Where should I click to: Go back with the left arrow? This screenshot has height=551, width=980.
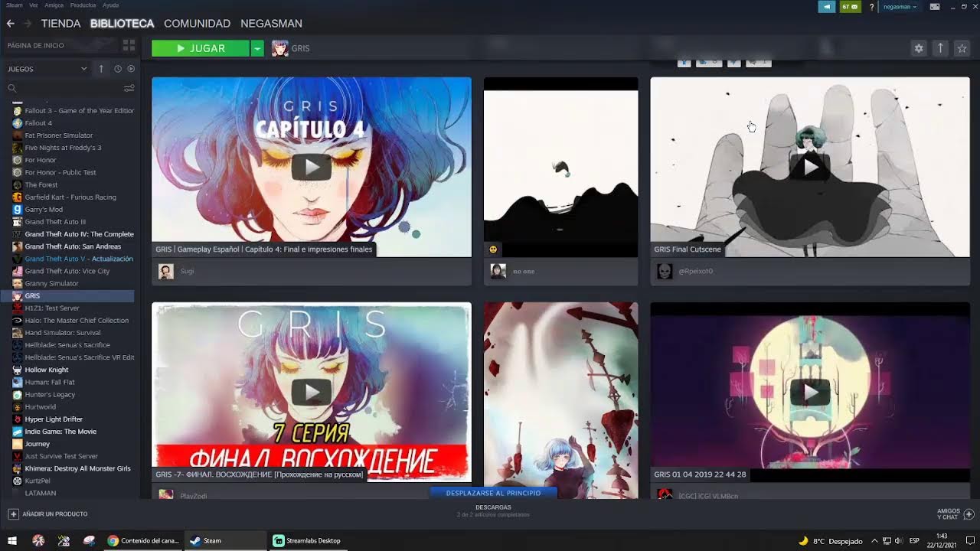[10, 24]
